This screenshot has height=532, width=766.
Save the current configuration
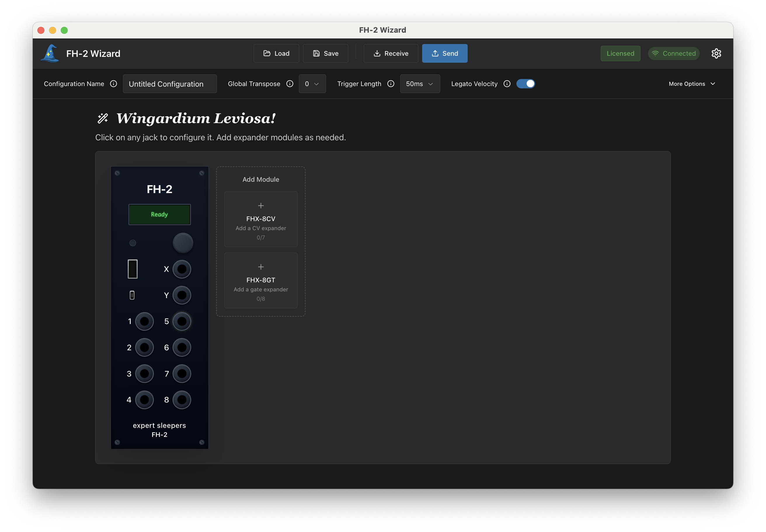[x=325, y=53]
